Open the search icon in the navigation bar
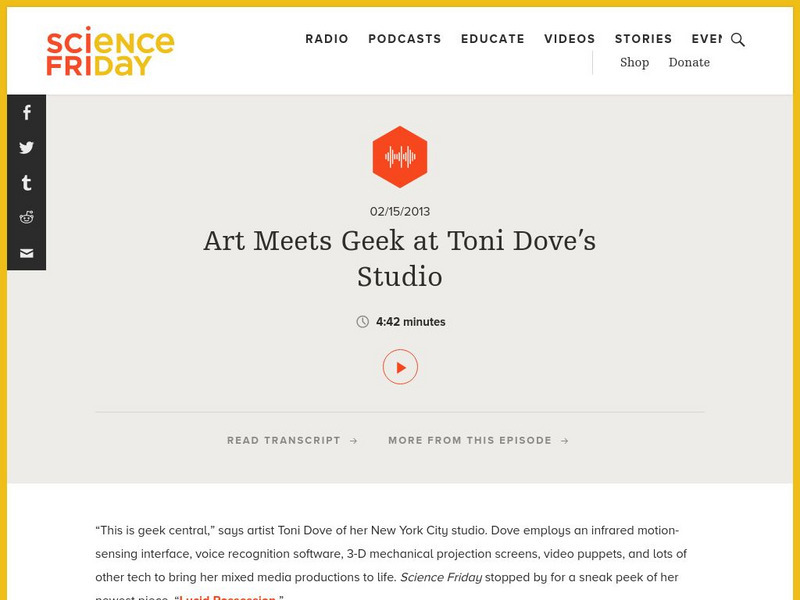The width and height of the screenshot is (800, 600). point(738,41)
